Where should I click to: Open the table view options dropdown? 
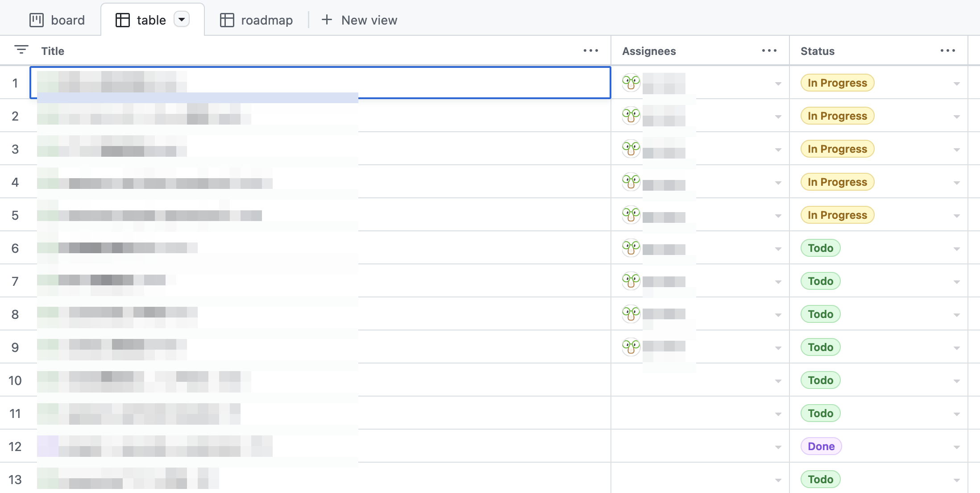pos(182,20)
